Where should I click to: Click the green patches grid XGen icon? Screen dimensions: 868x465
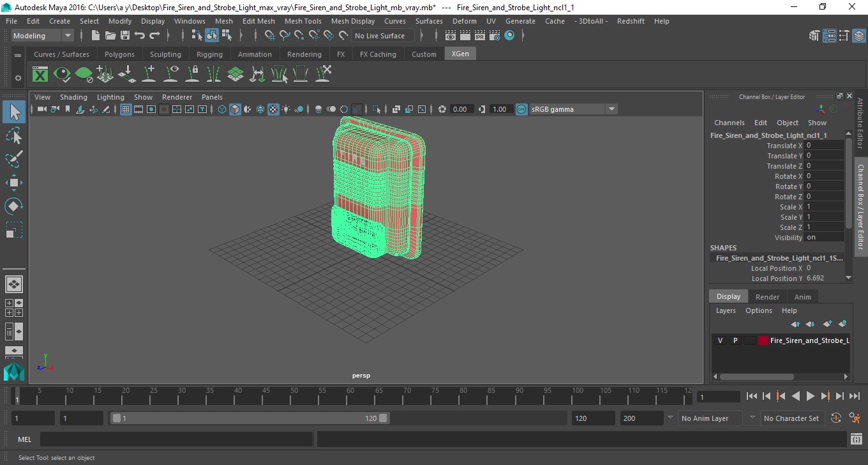click(x=236, y=75)
